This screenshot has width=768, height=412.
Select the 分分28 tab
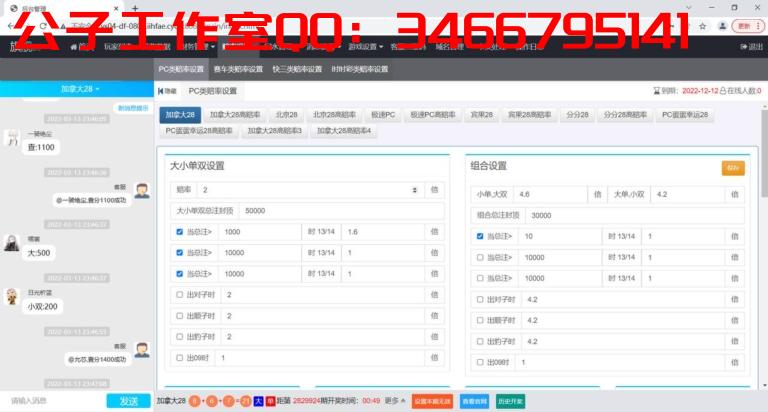coord(577,115)
